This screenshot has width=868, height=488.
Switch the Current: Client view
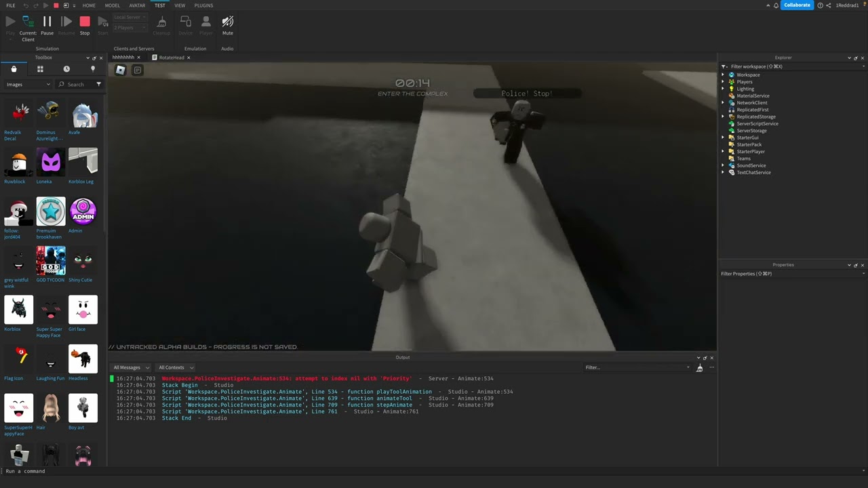(x=28, y=28)
